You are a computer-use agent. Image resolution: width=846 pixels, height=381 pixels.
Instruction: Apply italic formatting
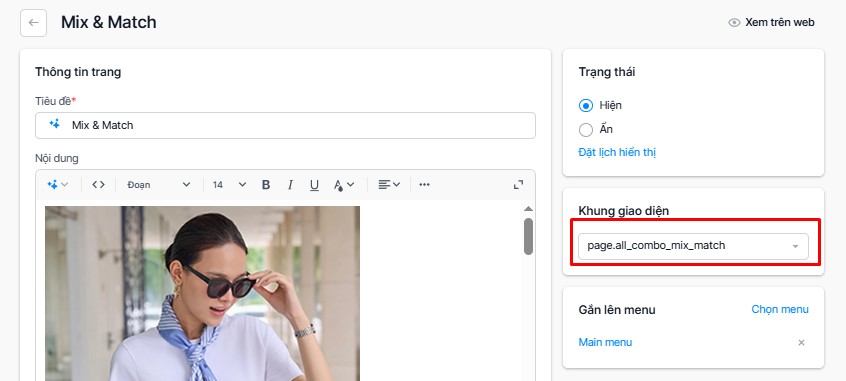290,185
